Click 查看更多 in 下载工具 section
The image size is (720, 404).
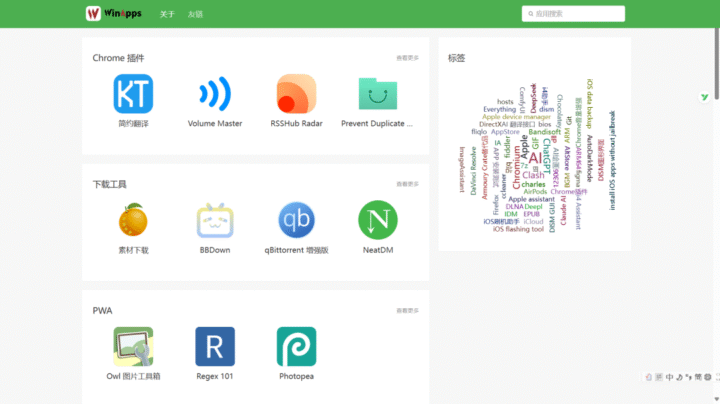click(407, 184)
